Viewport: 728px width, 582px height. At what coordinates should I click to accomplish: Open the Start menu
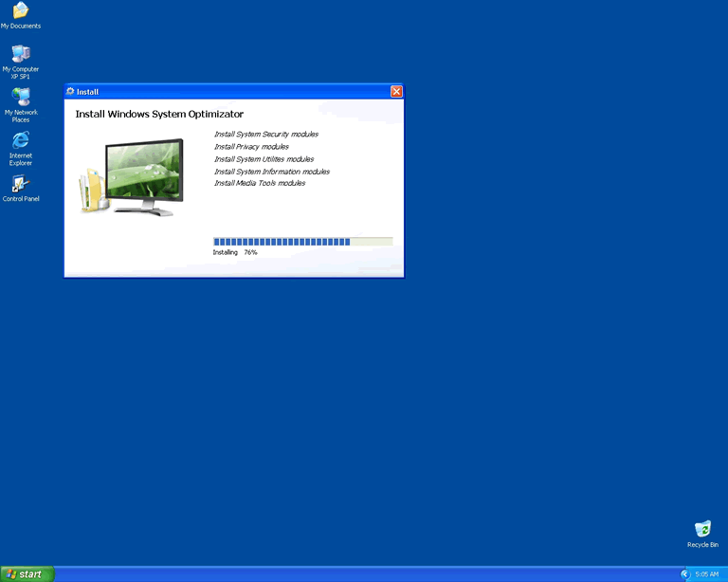click(x=27, y=574)
